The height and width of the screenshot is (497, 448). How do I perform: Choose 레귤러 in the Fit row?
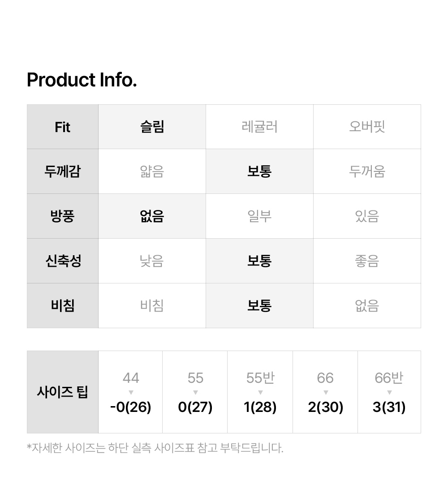pyautogui.click(x=259, y=127)
